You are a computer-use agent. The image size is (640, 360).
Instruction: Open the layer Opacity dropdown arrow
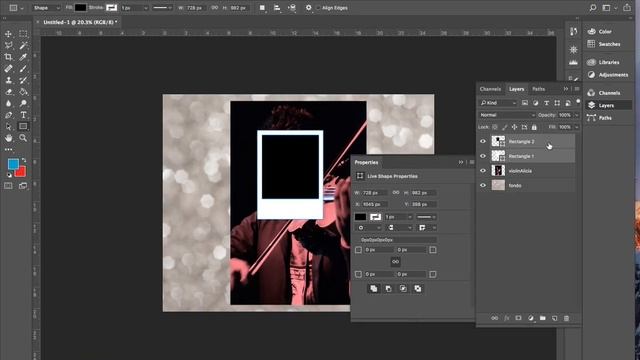(576, 115)
